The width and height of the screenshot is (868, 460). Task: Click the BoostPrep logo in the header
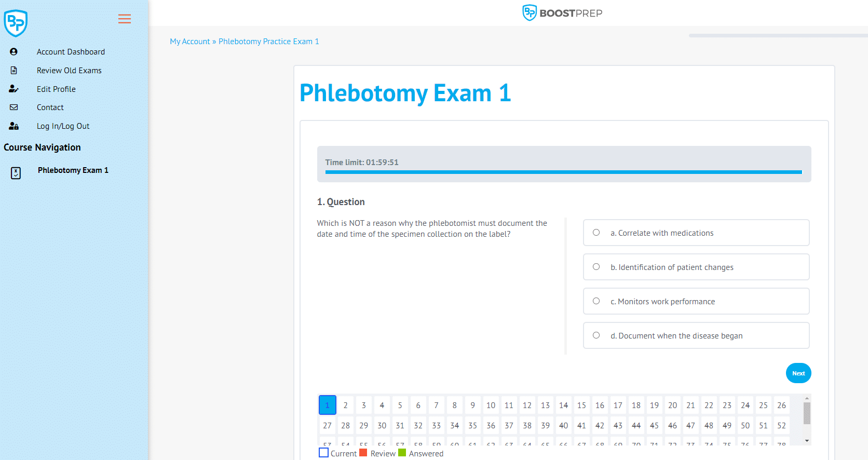562,12
